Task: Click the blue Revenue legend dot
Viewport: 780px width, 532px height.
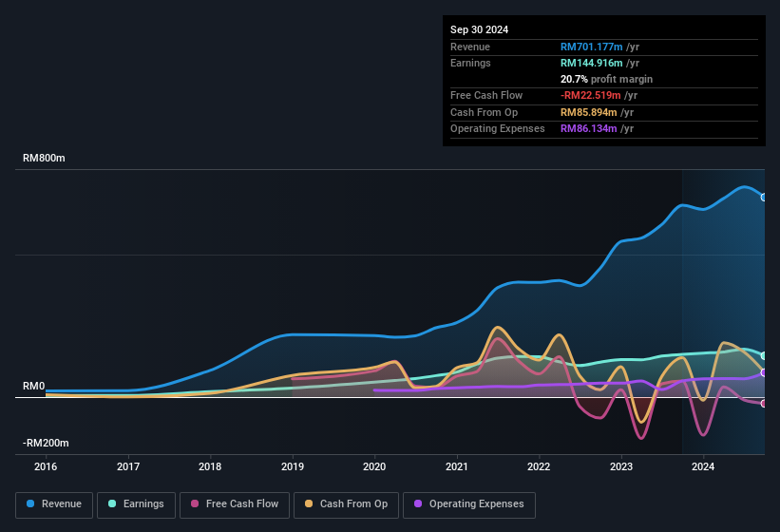Action: point(30,503)
